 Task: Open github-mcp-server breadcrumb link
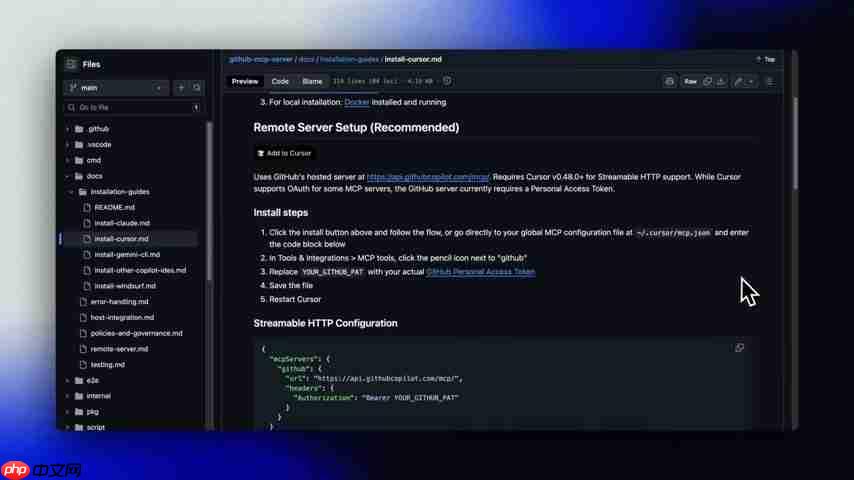point(261,59)
